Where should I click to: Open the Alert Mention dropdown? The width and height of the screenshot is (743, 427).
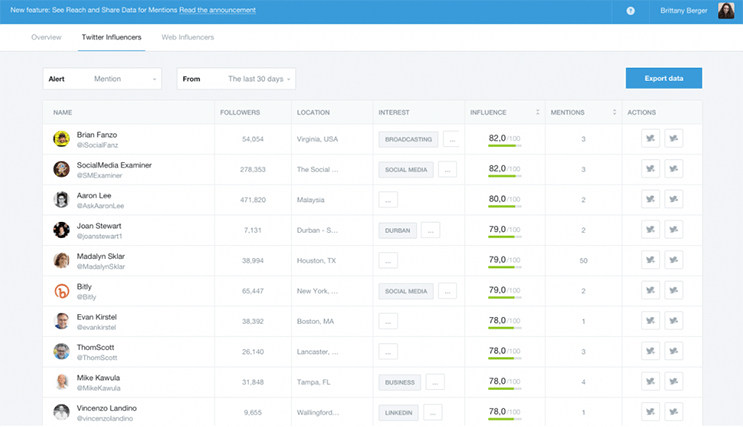(x=103, y=78)
